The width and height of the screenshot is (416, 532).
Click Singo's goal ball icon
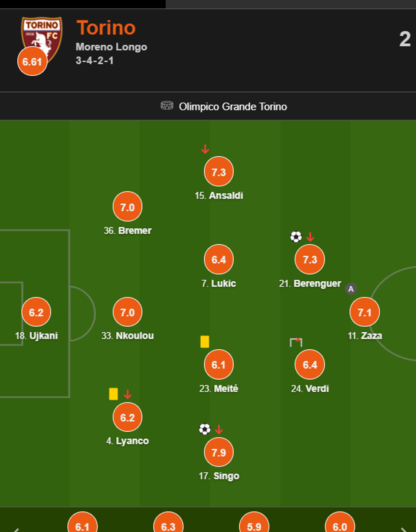click(x=205, y=429)
